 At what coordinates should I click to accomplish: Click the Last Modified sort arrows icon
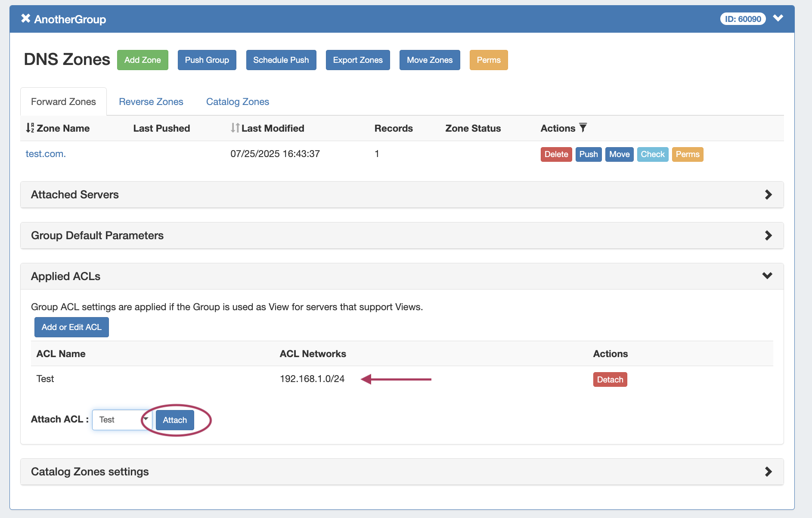click(235, 128)
